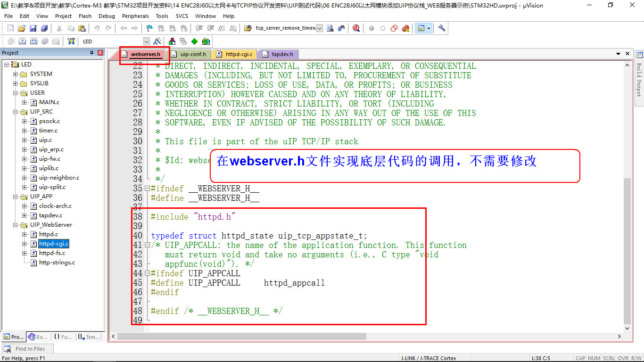
Task: Toggle the Project panel pin
Action: [92, 53]
